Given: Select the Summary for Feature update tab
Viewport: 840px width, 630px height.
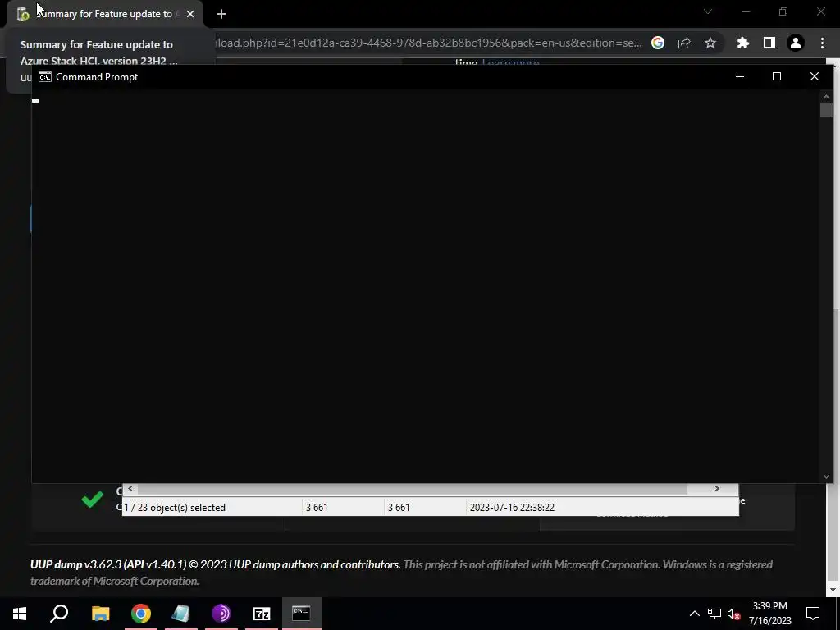Looking at the screenshot, I should 105,14.
